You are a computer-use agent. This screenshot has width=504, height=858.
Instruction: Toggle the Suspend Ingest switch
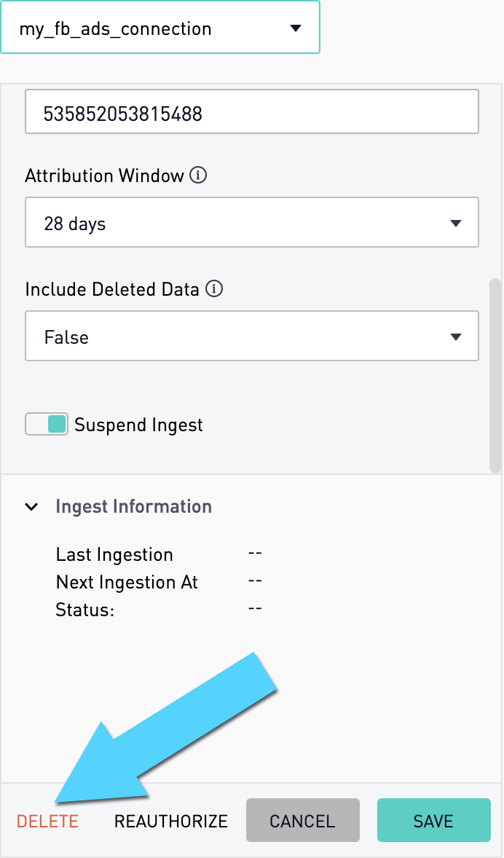pyautogui.click(x=47, y=424)
